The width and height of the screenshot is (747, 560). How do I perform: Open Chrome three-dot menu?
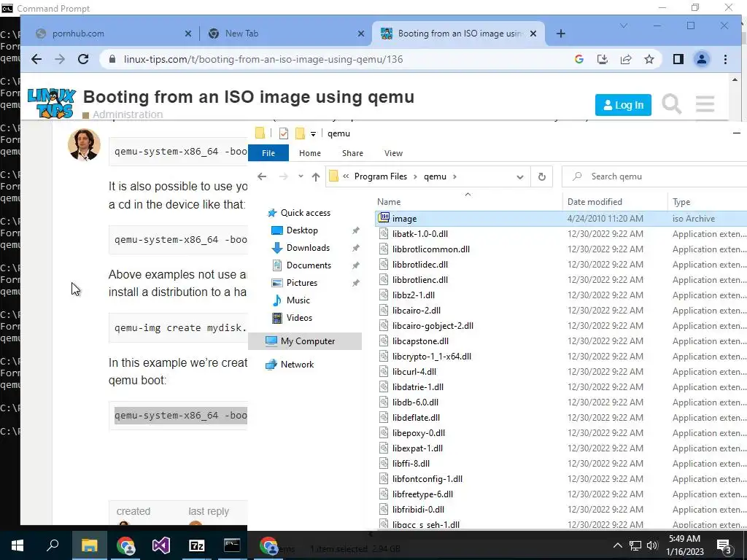725,59
